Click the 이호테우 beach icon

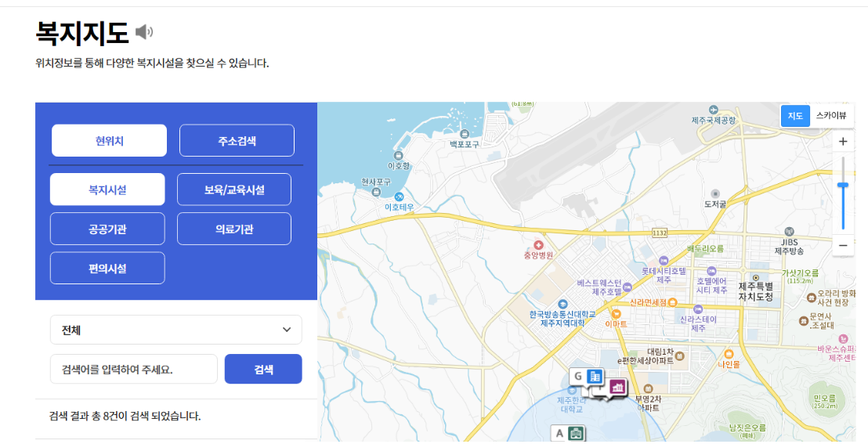399,197
